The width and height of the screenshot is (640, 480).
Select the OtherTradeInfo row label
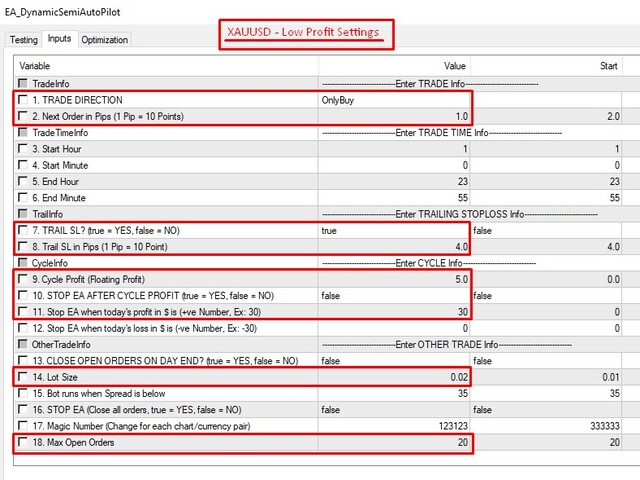click(x=61, y=344)
